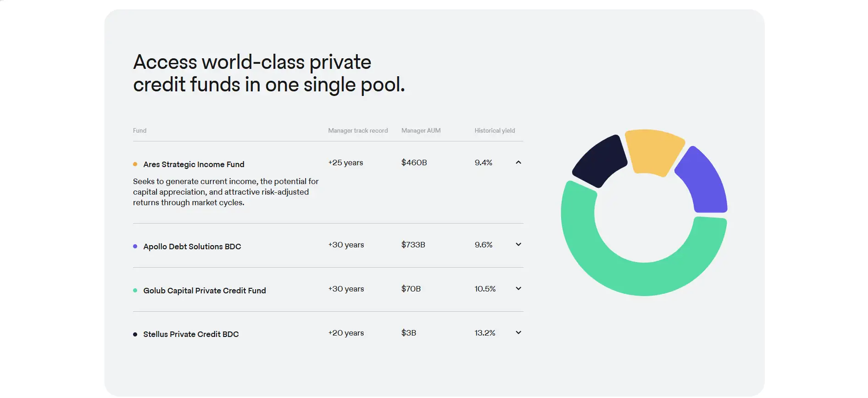
Task: Click the green dot beside Golub fund
Action: [135, 291]
